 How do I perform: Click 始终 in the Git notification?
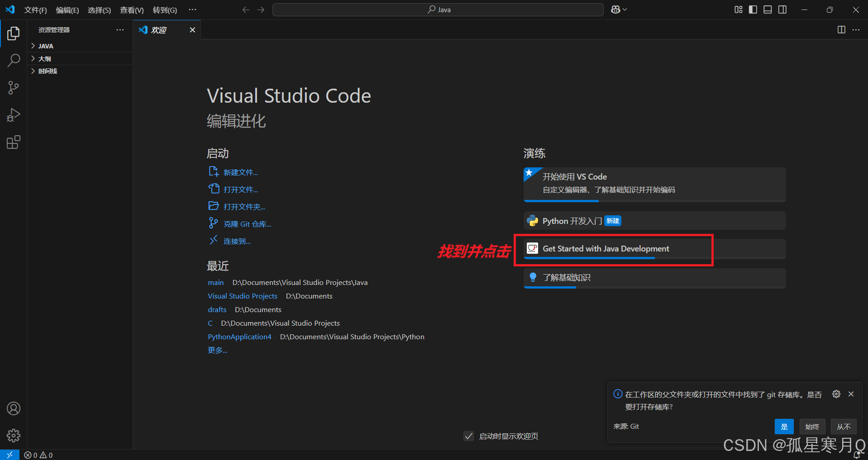click(812, 427)
